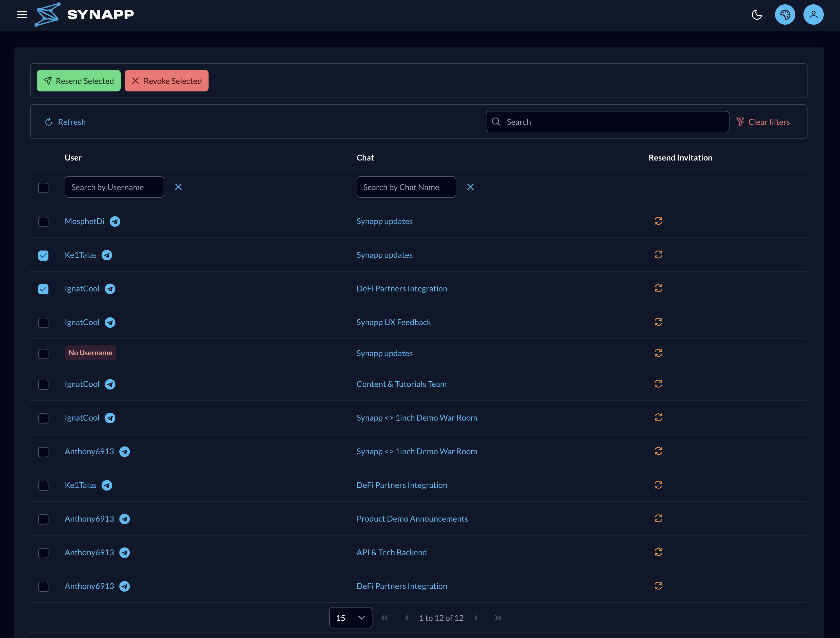Open the user profile avatar
840x638 pixels.
813,15
